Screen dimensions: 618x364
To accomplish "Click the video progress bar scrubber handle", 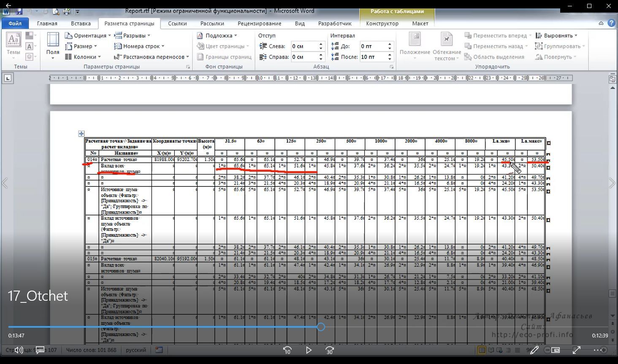I will pyautogui.click(x=321, y=327).
